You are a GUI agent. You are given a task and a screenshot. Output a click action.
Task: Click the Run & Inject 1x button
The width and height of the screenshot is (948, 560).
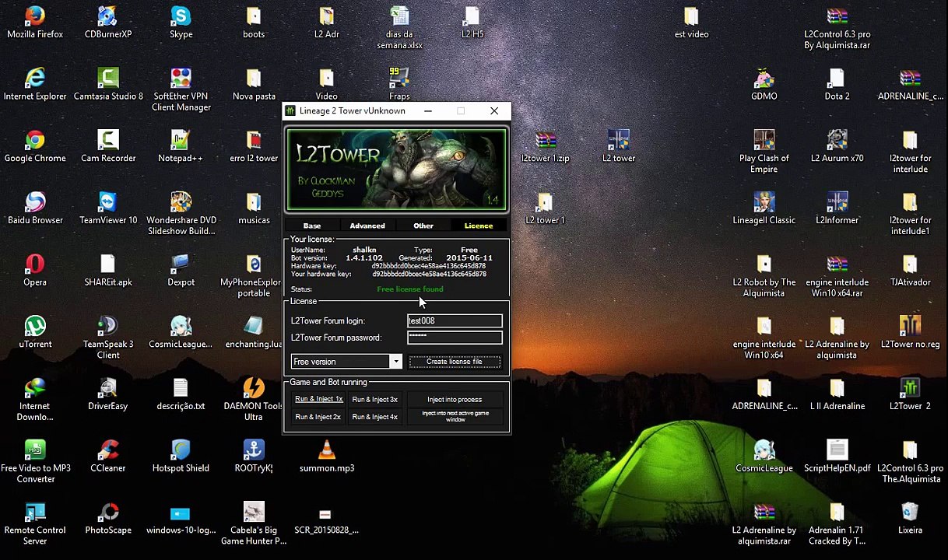click(x=318, y=399)
